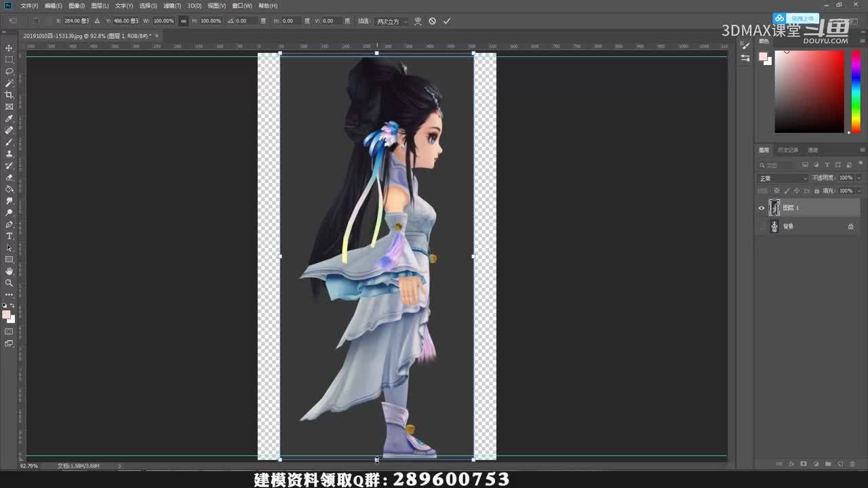Select the Pen tool
Screen dimensions: 868x488
point(9,224)
